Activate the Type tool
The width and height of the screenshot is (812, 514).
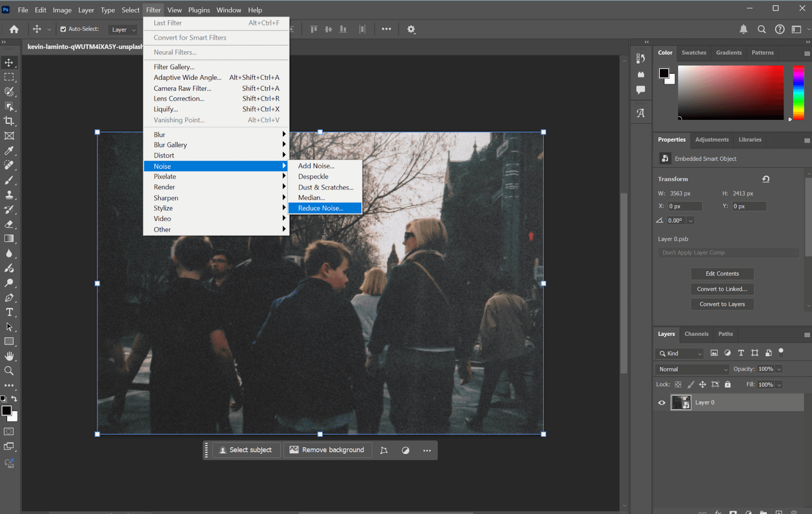pyautogui.click(x=9, y=312)
